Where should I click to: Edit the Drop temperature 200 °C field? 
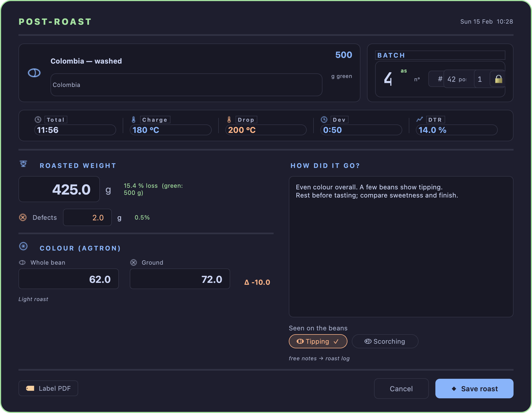click(266, 130)
